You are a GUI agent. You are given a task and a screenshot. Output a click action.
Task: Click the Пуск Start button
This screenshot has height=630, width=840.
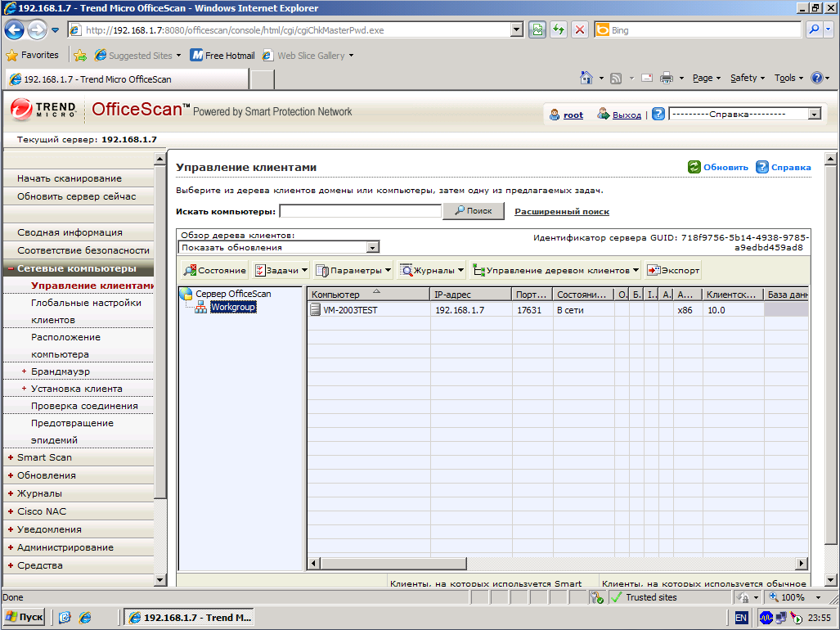24,618
